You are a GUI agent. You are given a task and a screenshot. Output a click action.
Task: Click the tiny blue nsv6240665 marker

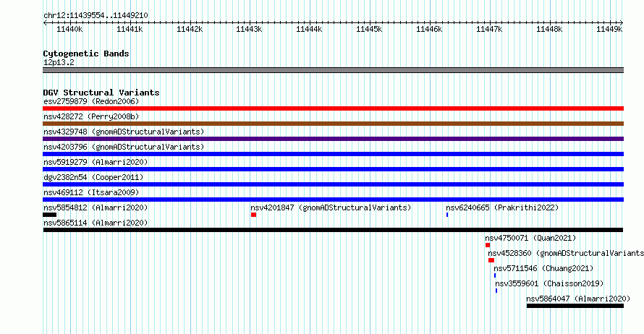tap(447, 215)
